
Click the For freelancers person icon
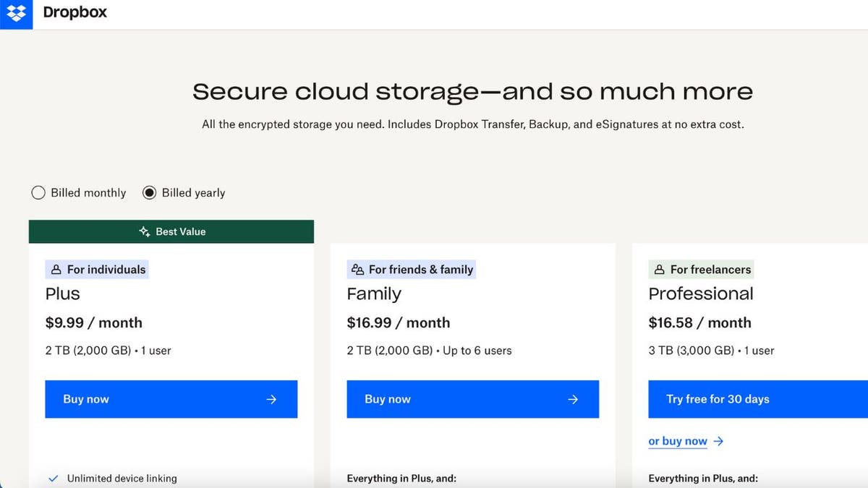659,270
